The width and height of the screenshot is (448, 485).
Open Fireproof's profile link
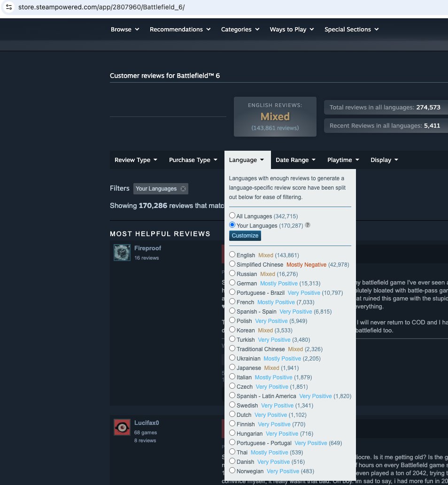pos(147,248)
